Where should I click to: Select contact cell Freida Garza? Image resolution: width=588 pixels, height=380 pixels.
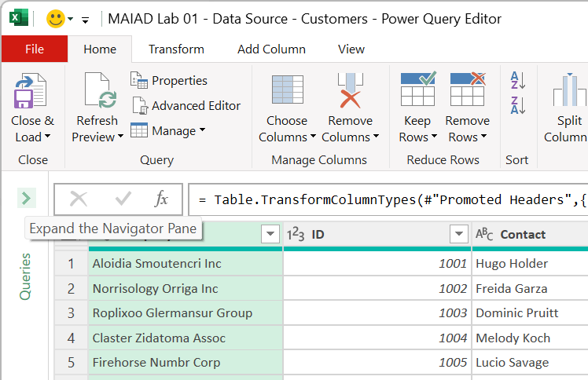[x=530, y=289]
